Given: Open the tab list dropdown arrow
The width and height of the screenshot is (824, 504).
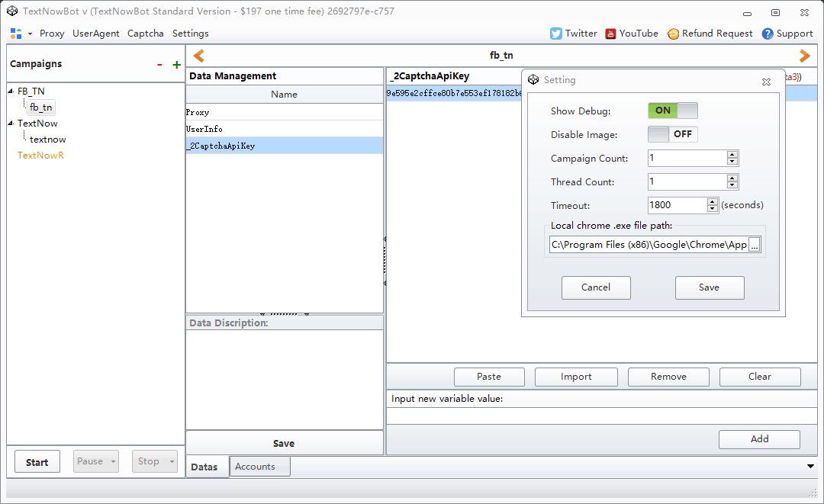Looking at the screenshot, I should click(x=810, y=466).
